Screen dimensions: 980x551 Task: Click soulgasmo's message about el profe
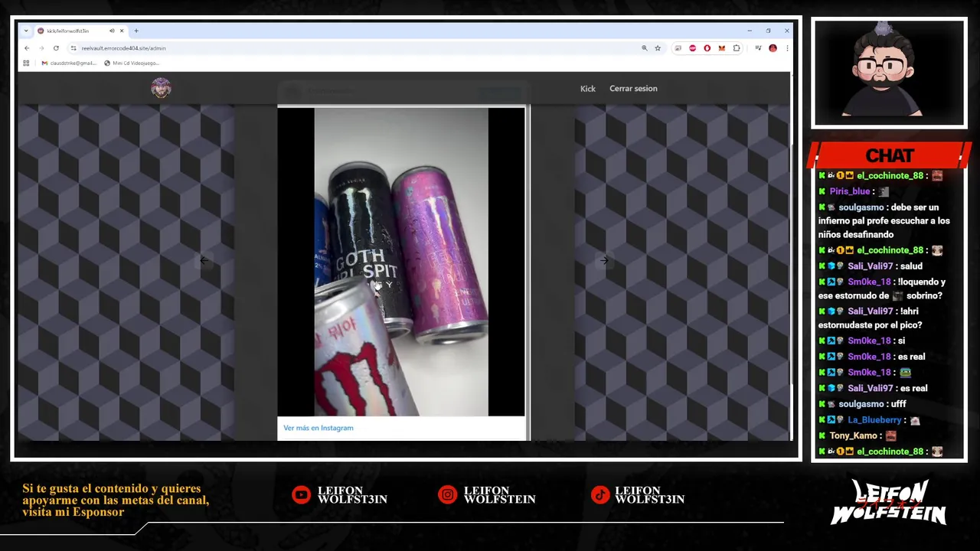[884, 221]
